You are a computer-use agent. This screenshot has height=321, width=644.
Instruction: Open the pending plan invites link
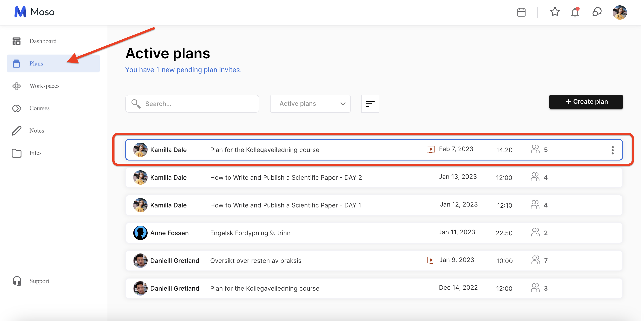(183, 70)
